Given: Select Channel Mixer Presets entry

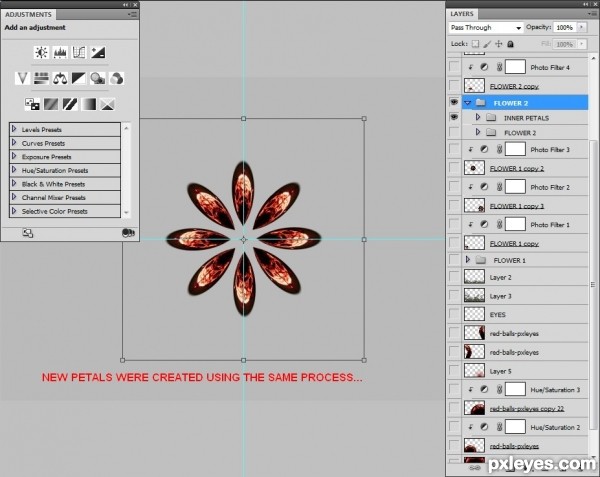Looking at the screenshot, I should tap(65, 197).
